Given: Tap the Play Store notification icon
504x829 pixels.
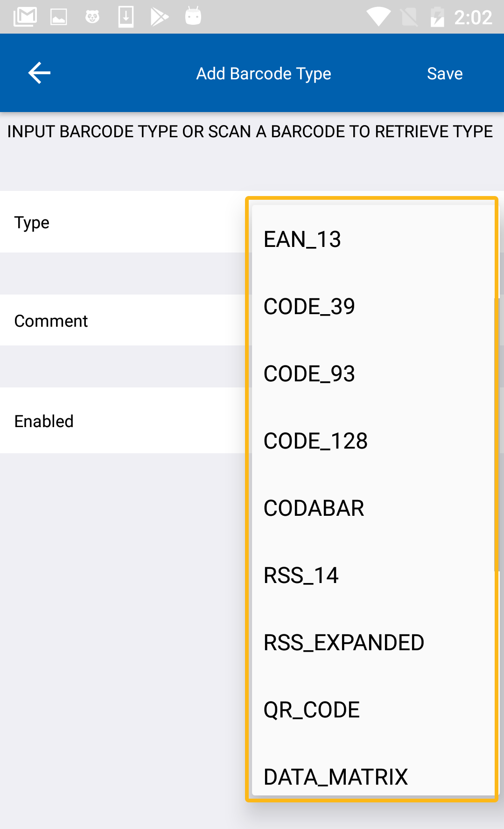Looking at the screenshot, I should click(x=159, y=17).
